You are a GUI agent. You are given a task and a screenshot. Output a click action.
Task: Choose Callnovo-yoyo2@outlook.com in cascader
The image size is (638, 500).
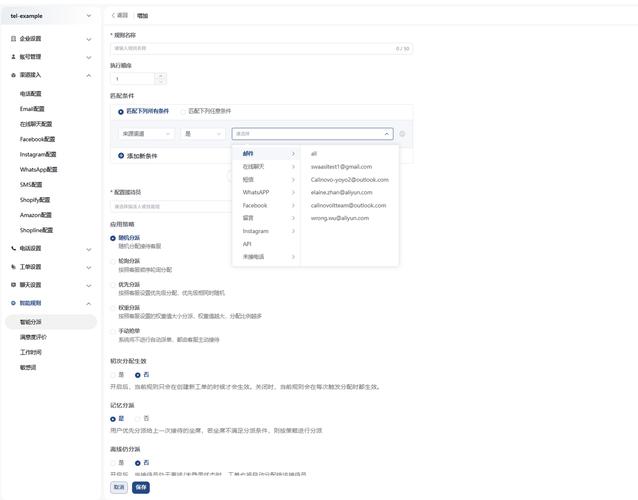pyautogui.click(x=350, y=179)
